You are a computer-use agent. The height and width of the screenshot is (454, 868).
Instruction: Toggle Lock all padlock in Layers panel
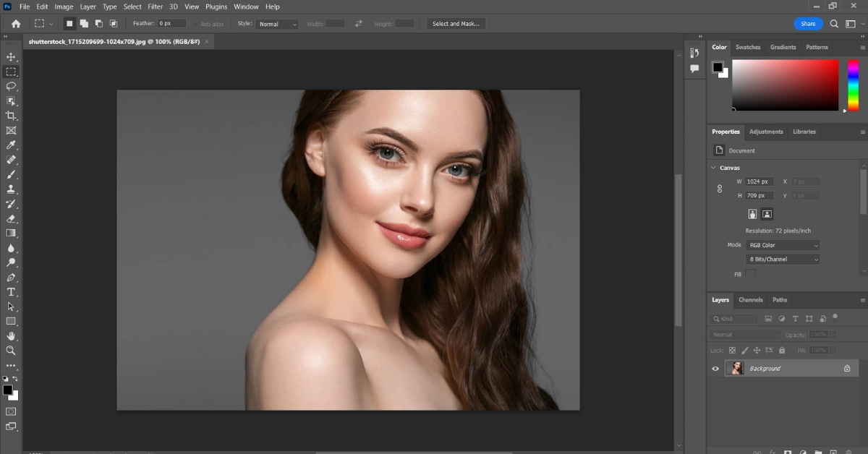[x=781, y=351]
